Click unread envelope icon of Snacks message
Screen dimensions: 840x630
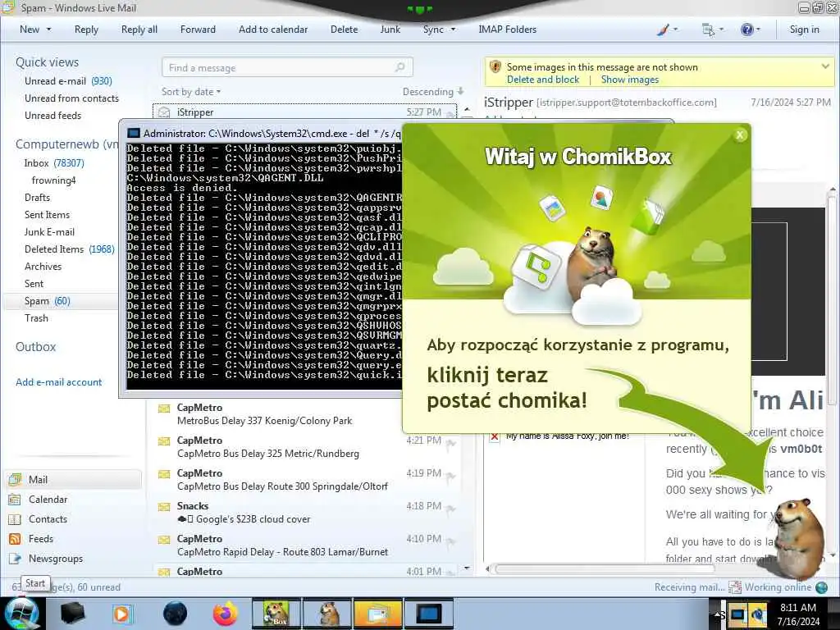(164, 506)
